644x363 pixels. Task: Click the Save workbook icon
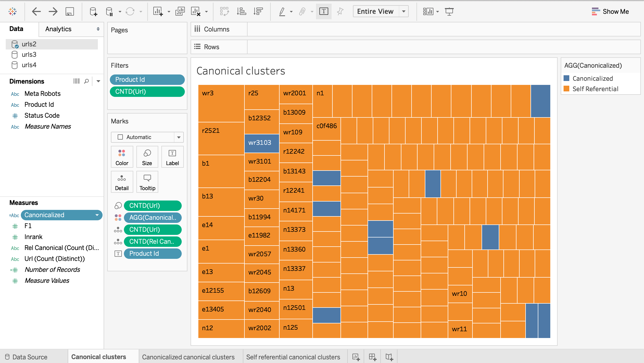tap(70, 11)
